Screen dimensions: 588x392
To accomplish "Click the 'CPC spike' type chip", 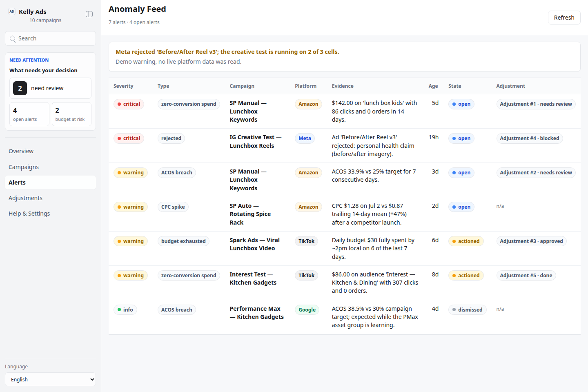I will (x=173, y=207).
